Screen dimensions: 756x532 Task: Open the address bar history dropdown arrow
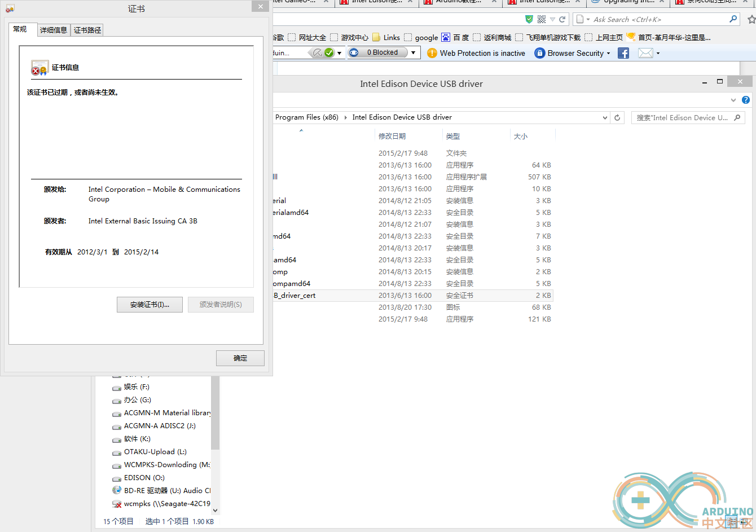pos(552,19)
